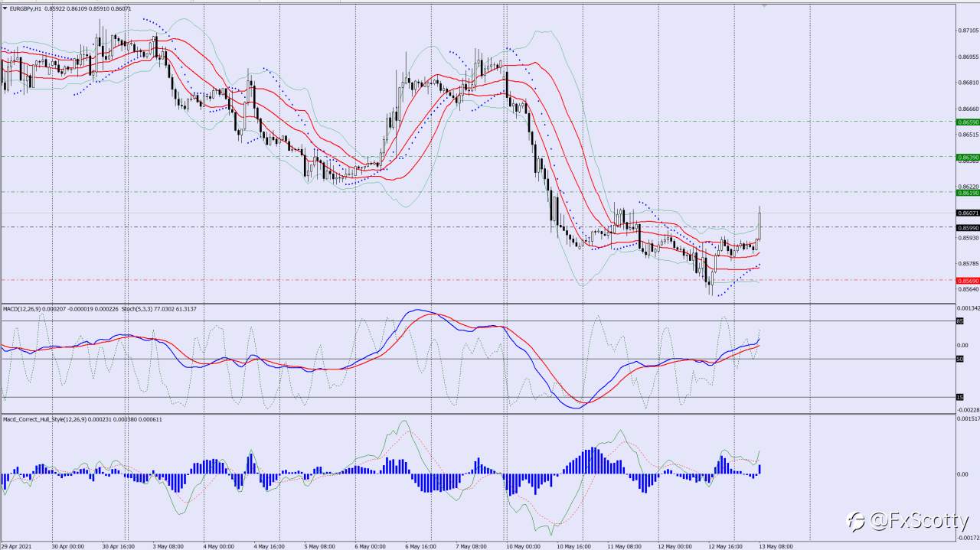Click the 0.001342 MACD scale value
Screen dimensions: 980x550
pos(968,309)
